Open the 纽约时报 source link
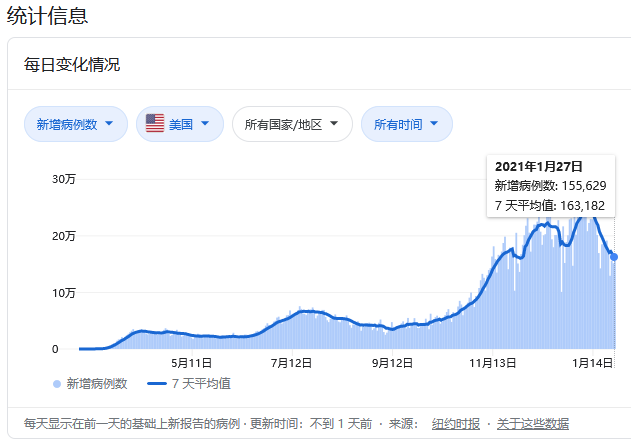Screen dimensions: 631x442 coord(455,423)
